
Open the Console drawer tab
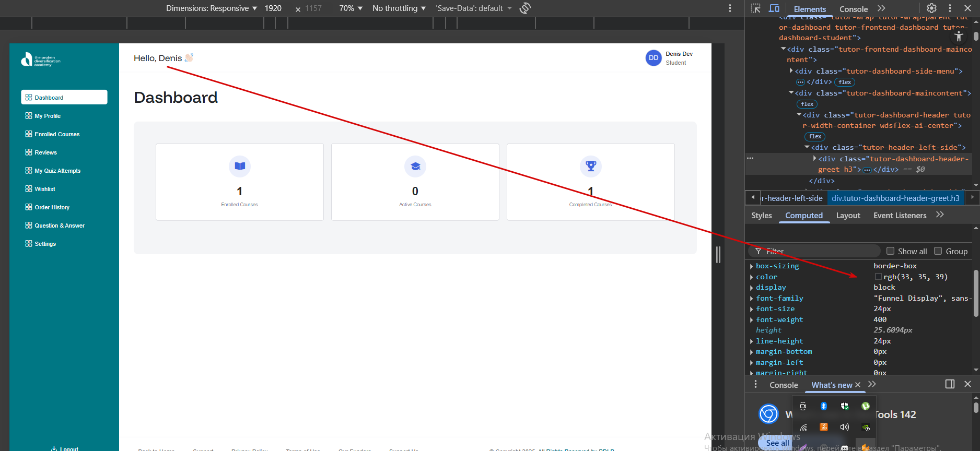(784, 385)
